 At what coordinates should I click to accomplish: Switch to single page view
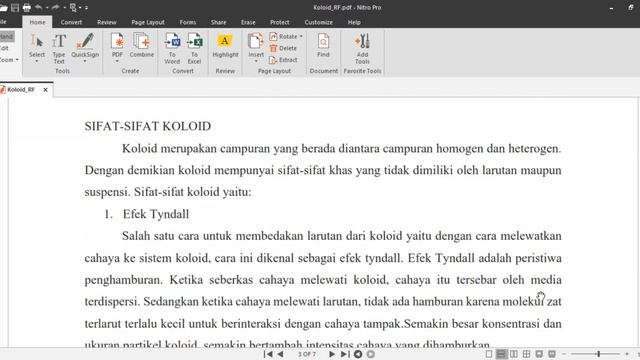tap(489, 354)
